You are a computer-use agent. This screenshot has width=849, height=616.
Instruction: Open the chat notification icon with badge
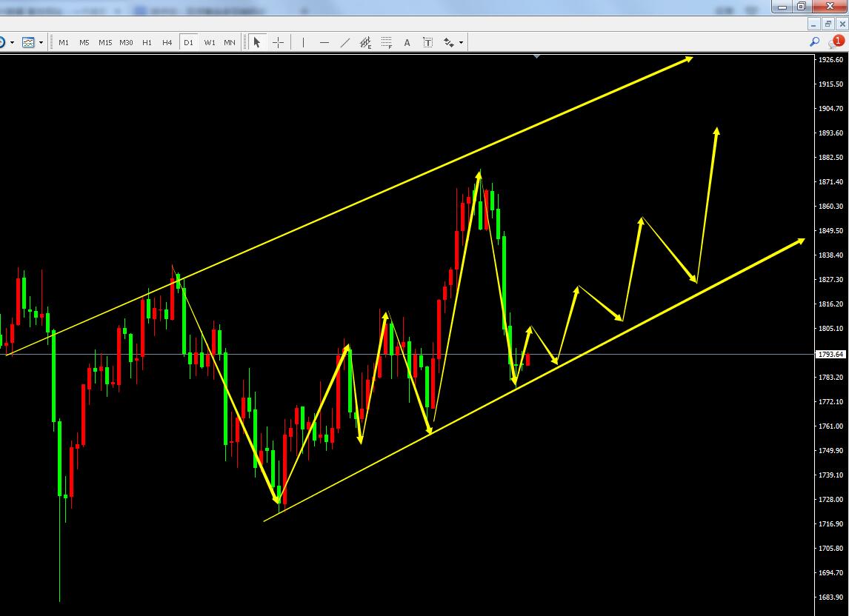(x=836, y=41)
